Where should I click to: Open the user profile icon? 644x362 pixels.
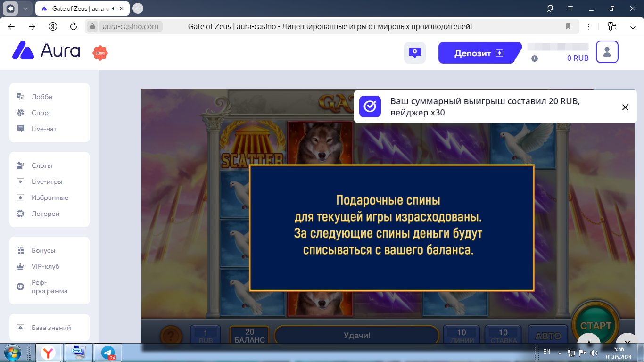point(607,52)
